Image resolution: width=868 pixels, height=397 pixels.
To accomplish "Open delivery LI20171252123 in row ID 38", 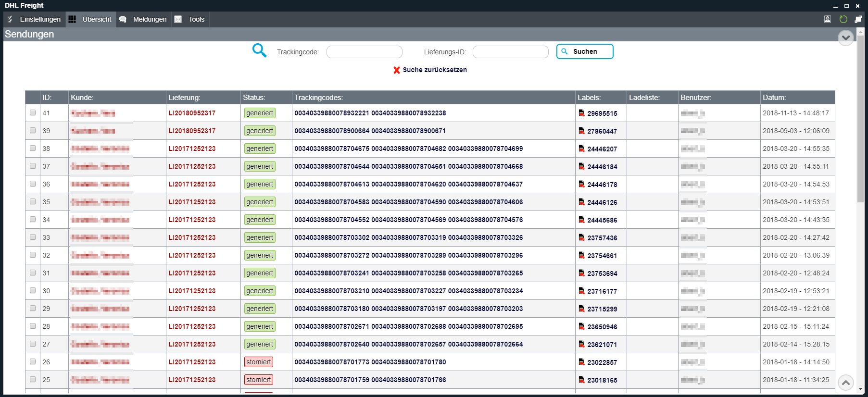I will (x=192, y=149).
